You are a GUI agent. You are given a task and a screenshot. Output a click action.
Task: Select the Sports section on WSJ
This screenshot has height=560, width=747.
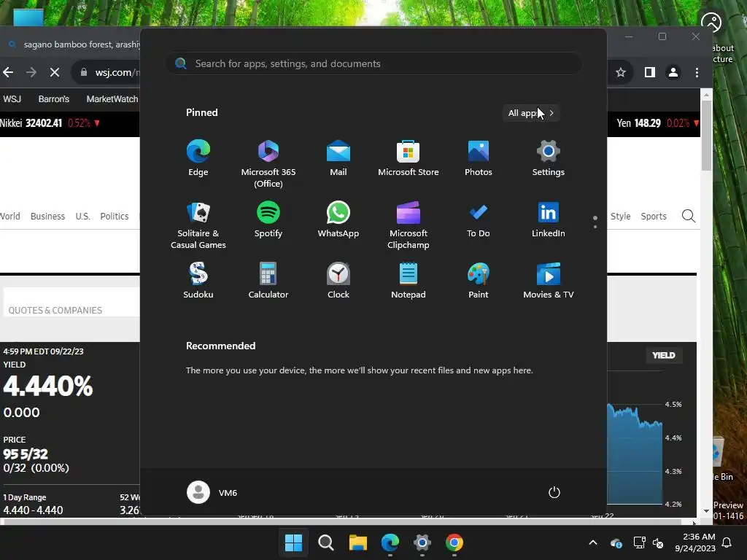(x=654, y=216)
